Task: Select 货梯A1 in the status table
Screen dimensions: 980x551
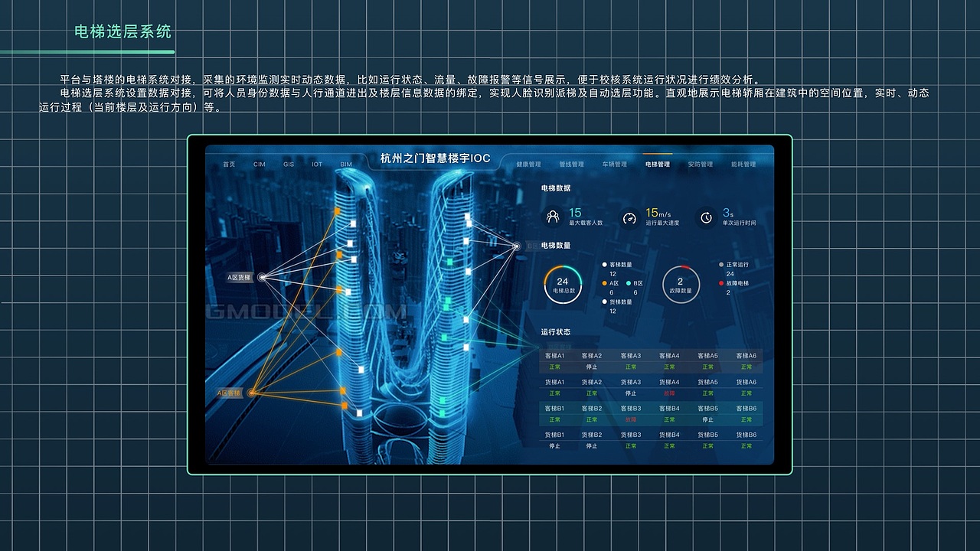Action: tap(554, 382)
